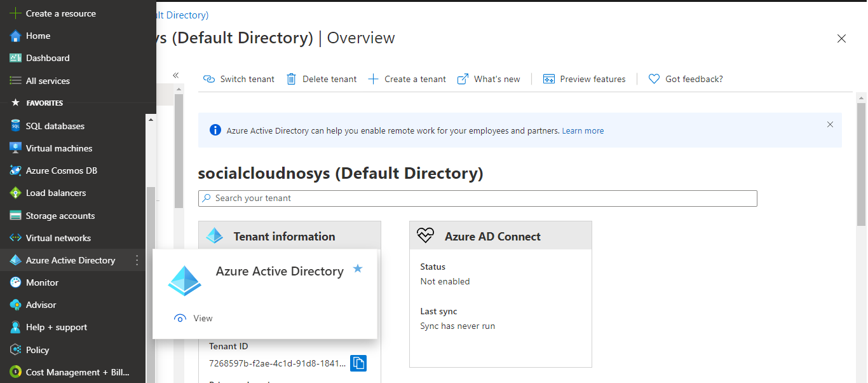Click the Preview features toolbar button

click(x=584, y=79)
